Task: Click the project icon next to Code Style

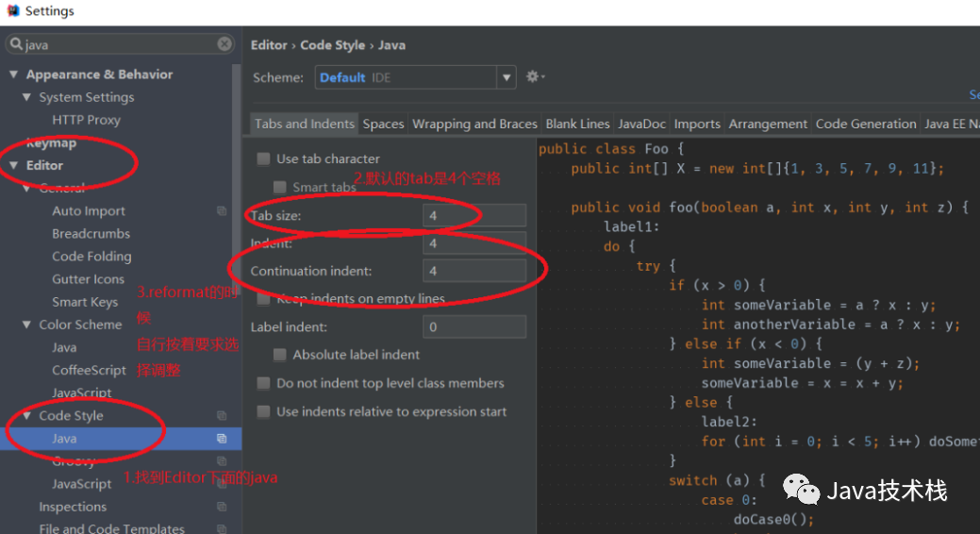Action: click(x=222, y=416)
